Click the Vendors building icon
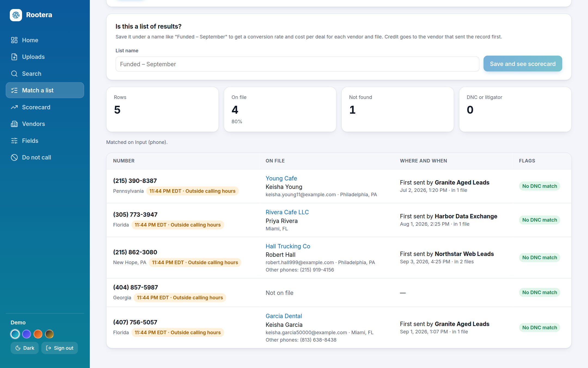This screenshot has height=368, width=588. tap(14, 124)
